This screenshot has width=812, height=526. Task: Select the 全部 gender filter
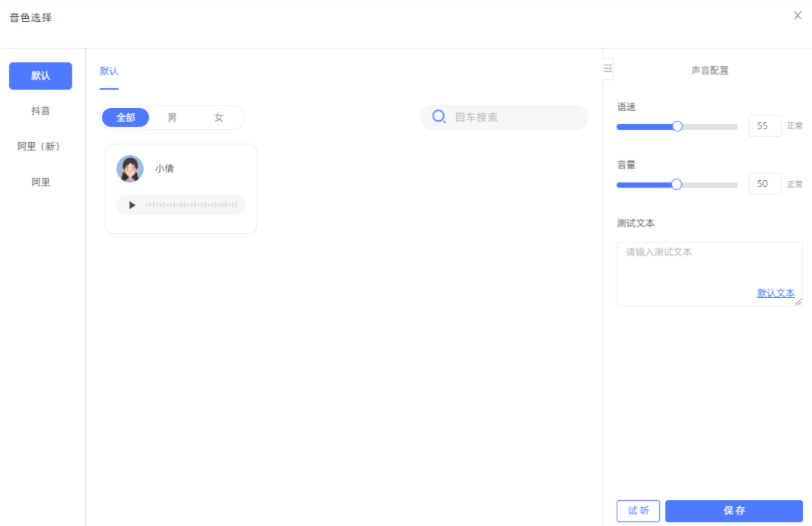[125, 118]
